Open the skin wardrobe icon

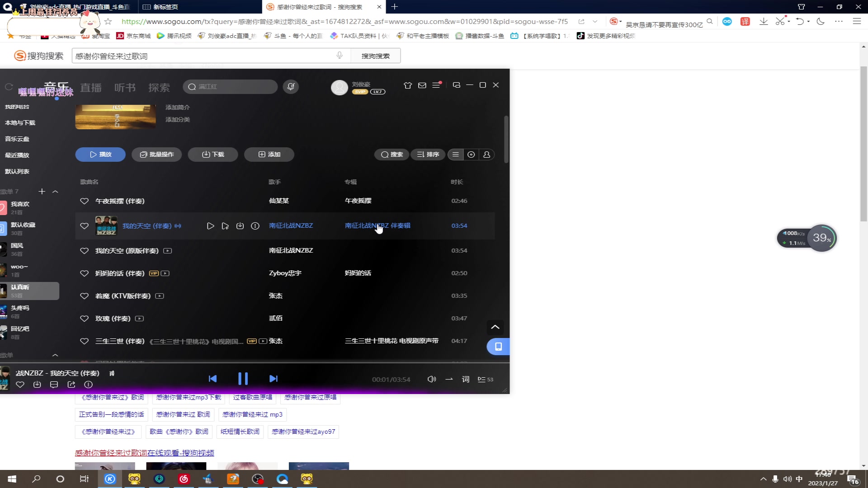pyautogui.click(x=407, y=85)
